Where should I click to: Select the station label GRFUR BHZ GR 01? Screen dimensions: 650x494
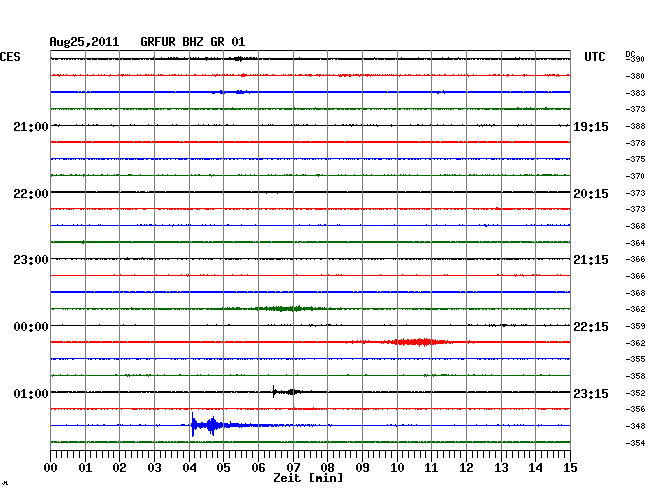[193, 42]
